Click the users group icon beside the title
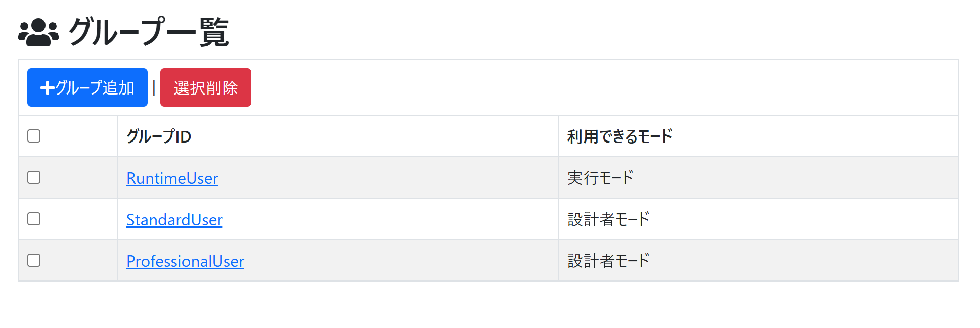The image size is (980, 328). 38,33
